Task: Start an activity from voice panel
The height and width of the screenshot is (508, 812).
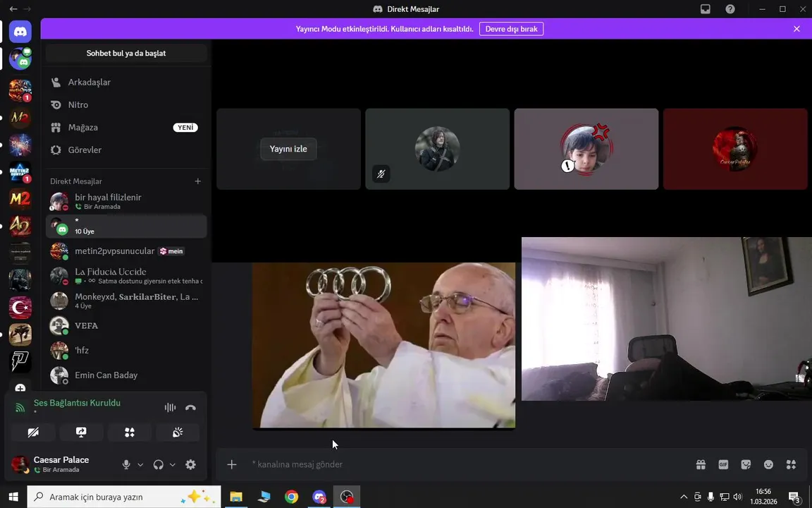Action: tap(130, 433)
